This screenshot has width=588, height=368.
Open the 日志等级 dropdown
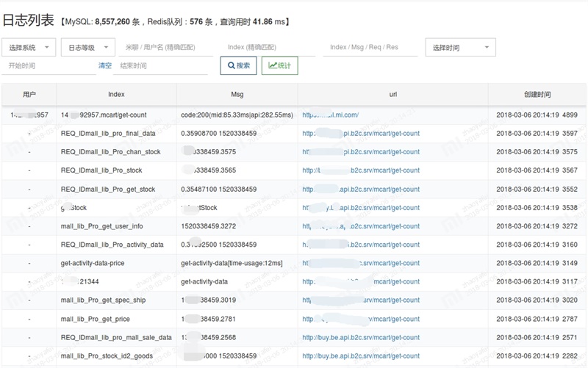pyautogui.click(x=88, y=47)
